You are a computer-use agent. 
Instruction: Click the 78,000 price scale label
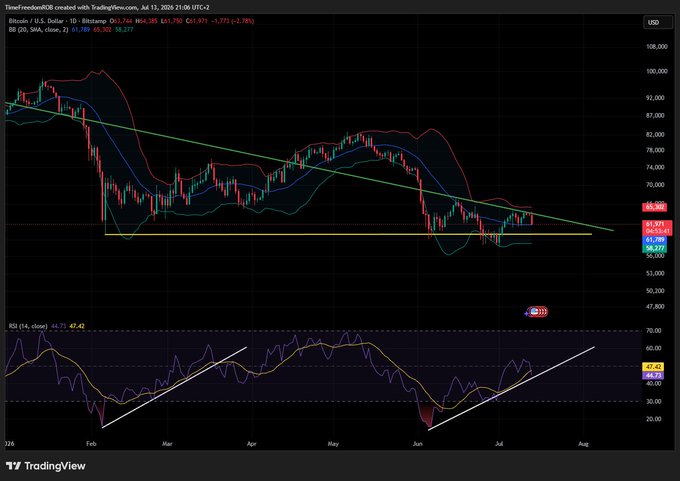pyautogui.click(x=657, y=151)
